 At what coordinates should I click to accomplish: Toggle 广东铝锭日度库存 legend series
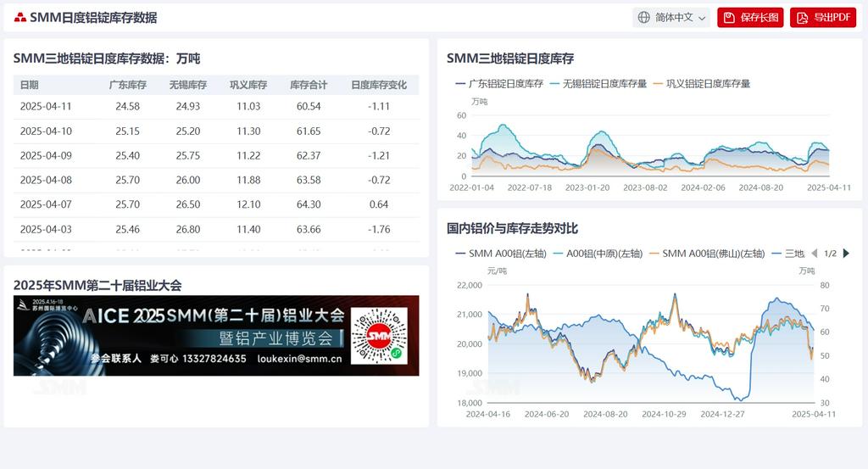tap(499, 84)
